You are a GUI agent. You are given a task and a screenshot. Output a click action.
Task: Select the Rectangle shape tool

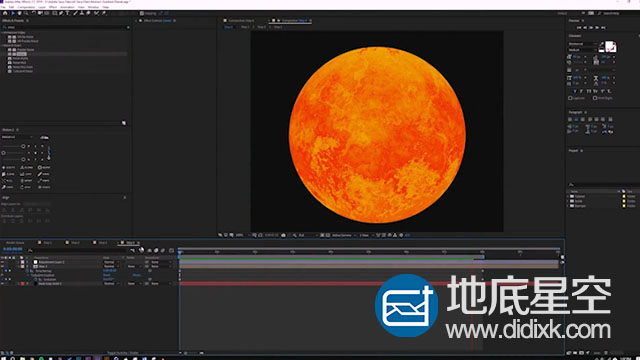click(54, 13)
